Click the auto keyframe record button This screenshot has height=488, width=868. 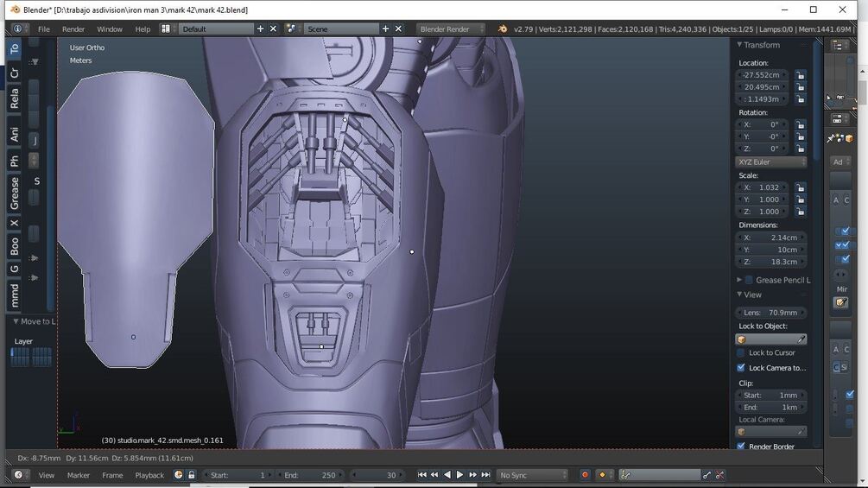pos(585,475)
